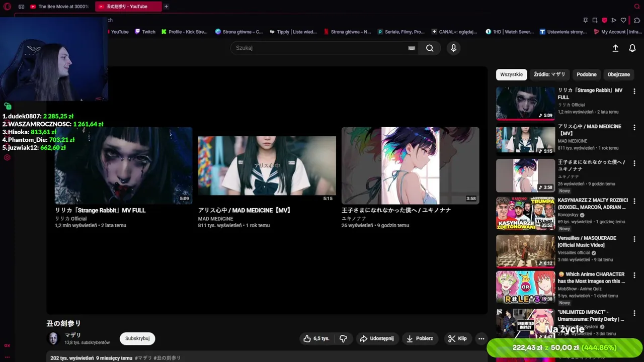Open the マザリ channel avatar

click(x=53, y=338)
